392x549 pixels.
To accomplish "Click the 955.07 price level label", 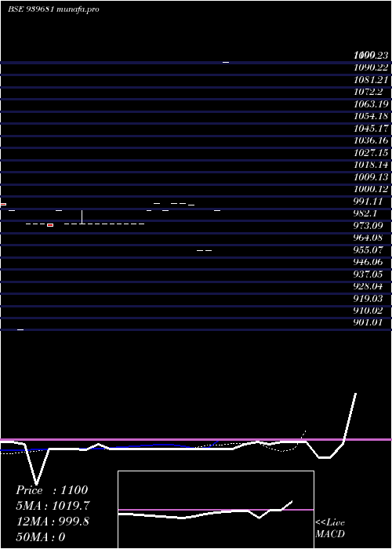I will click(x=368, y=250).
